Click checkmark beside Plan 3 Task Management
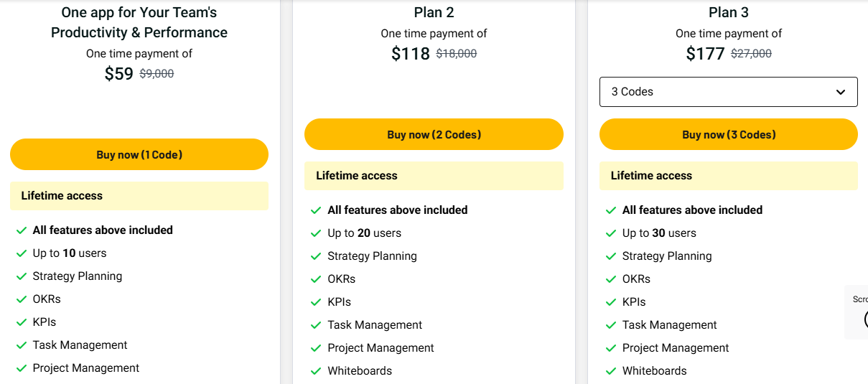The width and height of the screenshot is (868, 384). point(611,325)
